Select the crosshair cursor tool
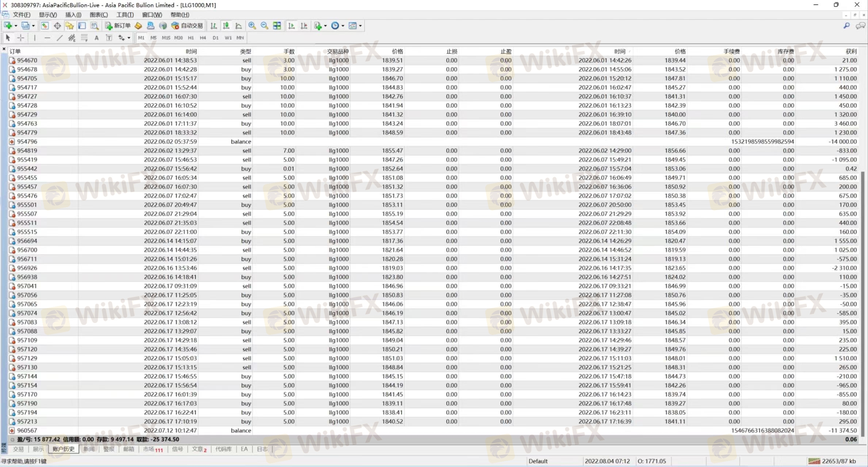 (21, 38)
